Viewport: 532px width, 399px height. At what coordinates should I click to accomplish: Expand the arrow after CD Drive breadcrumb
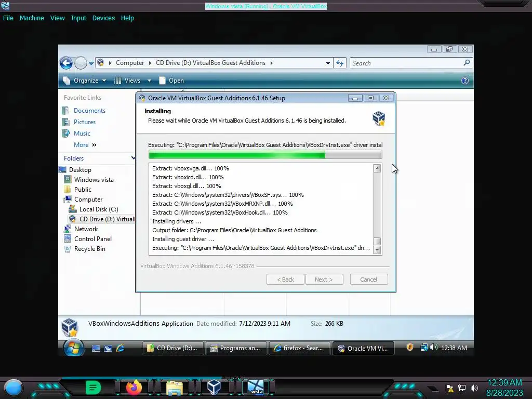click(x=271, y=63)
